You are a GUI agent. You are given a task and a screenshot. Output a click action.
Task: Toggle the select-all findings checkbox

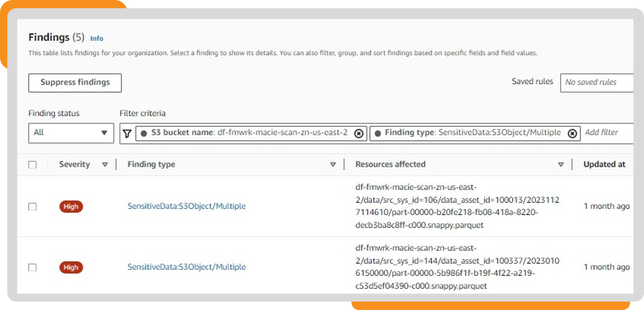33,165
